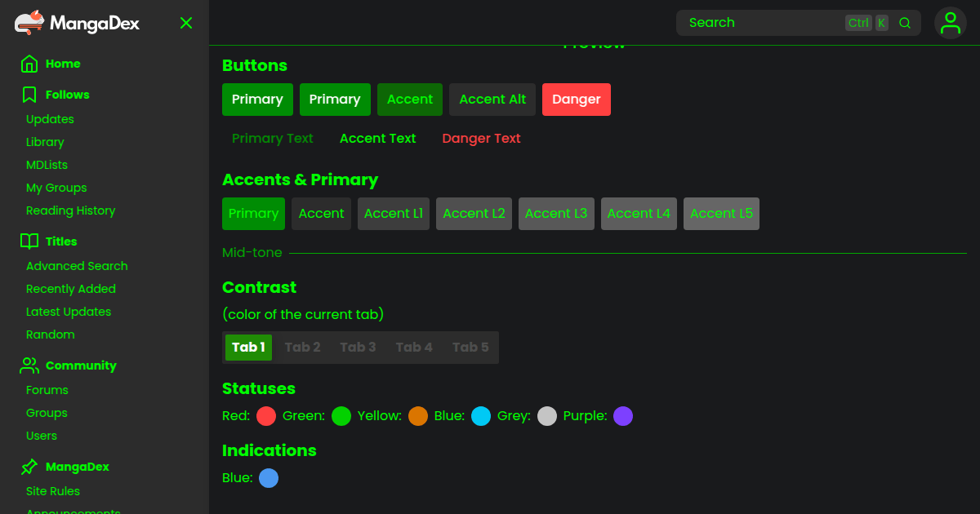Click the Accent L3 chip
Screen dimensions: 980x514
(556, 214)
